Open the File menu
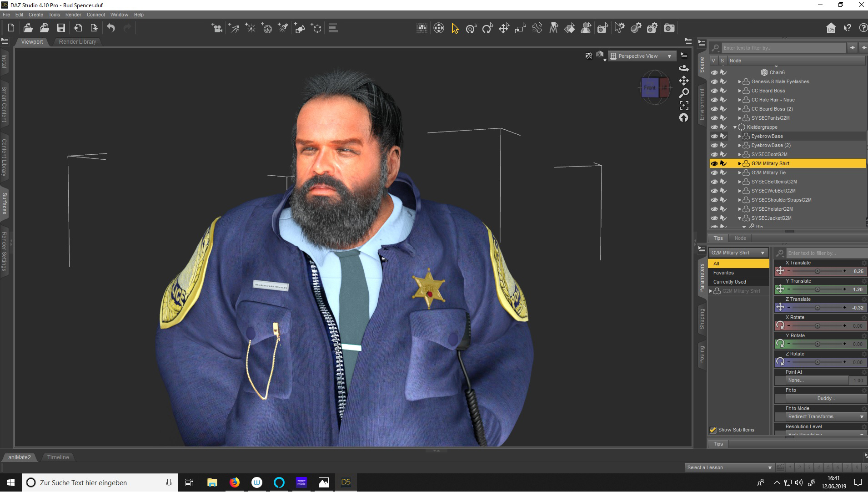The width and height of the screenshot is (868, 492). point(6,15)
